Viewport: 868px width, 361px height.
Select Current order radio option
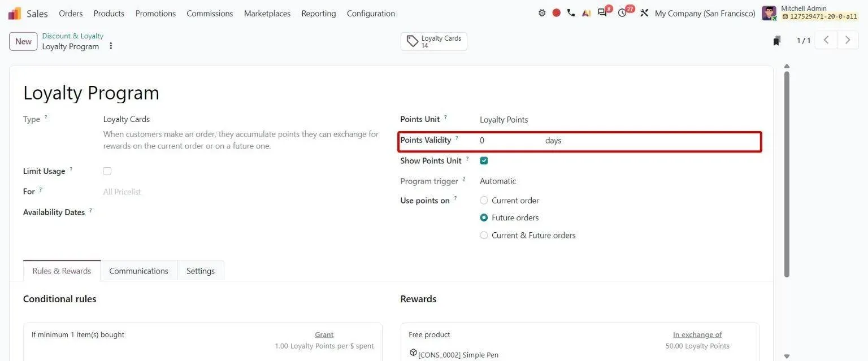tap(484, 201)
